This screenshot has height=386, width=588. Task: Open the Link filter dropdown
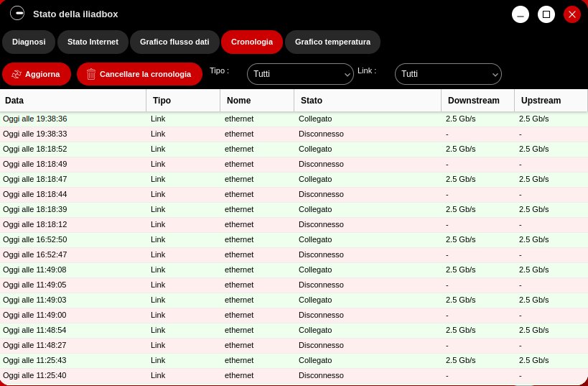(448, 74)
